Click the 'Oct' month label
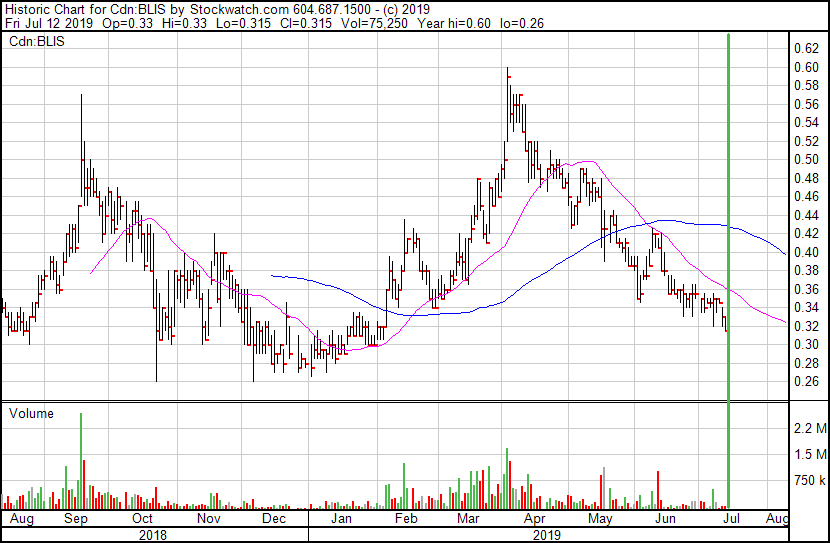The height and width of the screenshot is (543, 830). pos(142,519)
